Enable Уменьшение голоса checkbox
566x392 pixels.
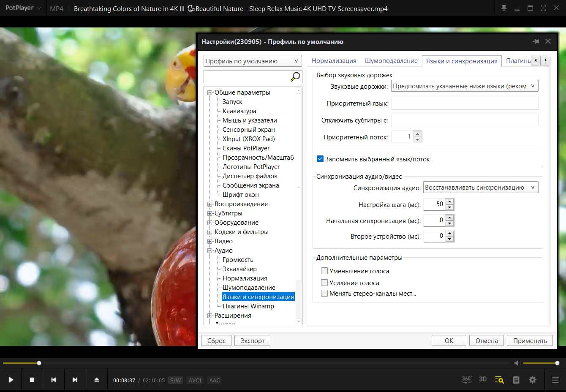324,271
